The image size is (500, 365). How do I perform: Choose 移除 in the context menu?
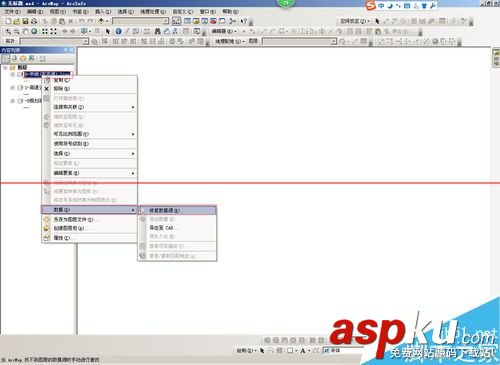[89, 89]
